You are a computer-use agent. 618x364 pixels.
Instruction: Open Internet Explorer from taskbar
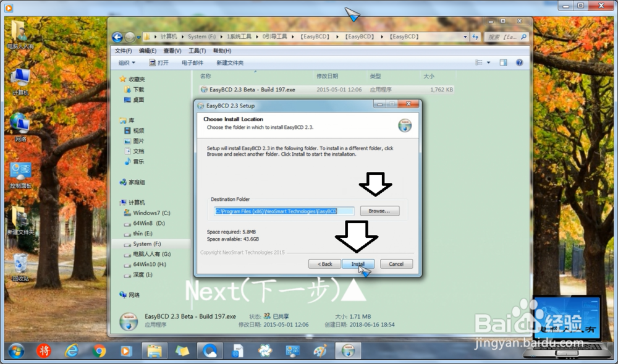tap(72, 350)
